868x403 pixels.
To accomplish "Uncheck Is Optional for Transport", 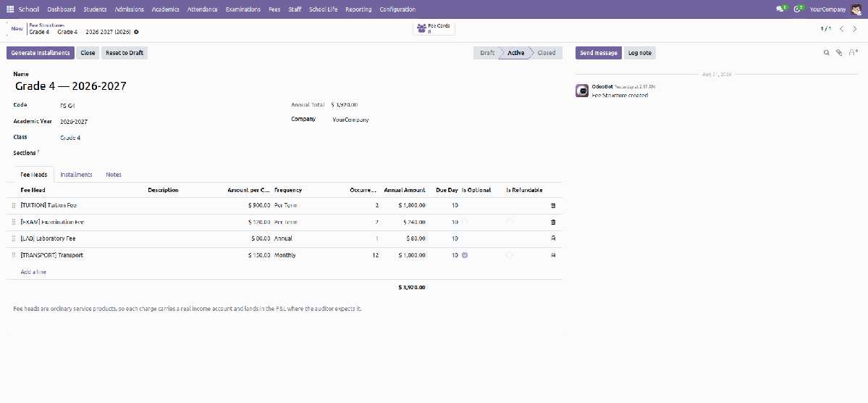I will coord(465,255).
